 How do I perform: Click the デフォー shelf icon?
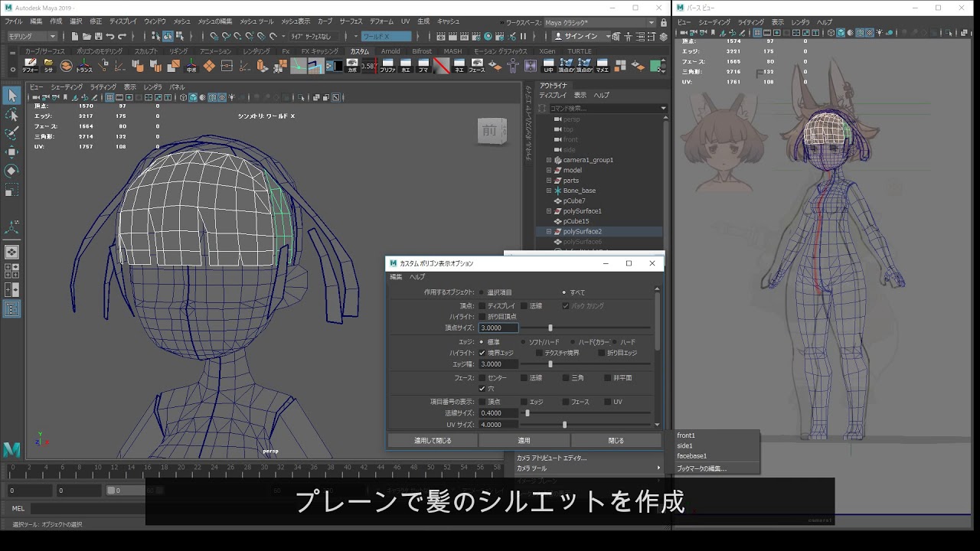tap(30, 66)
